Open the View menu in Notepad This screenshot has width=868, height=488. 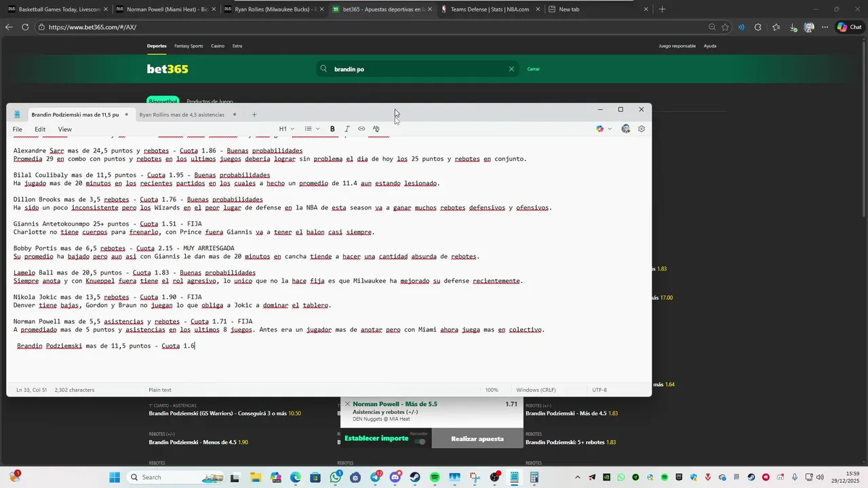(64, 129)
